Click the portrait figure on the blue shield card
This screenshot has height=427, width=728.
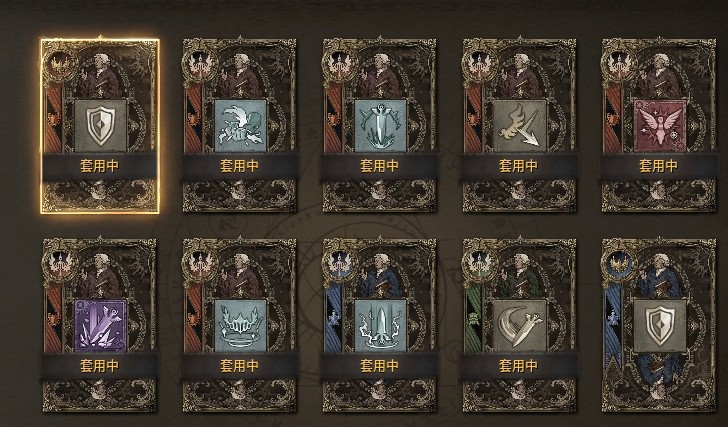pyautogui.click(x=660, y=275)
